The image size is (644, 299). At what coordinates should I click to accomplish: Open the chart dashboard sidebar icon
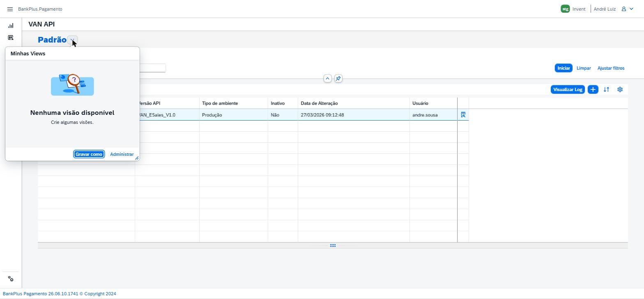(11, 25)
